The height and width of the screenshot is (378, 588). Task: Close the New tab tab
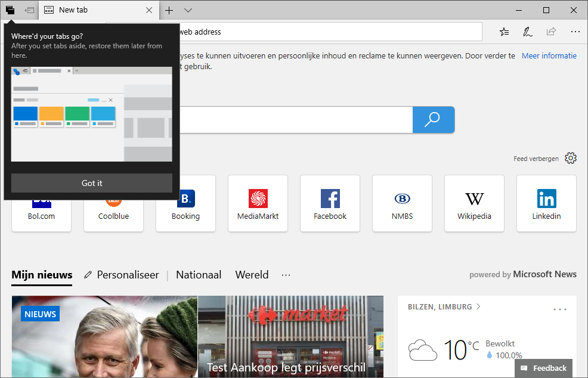click(x=149, y=10)
